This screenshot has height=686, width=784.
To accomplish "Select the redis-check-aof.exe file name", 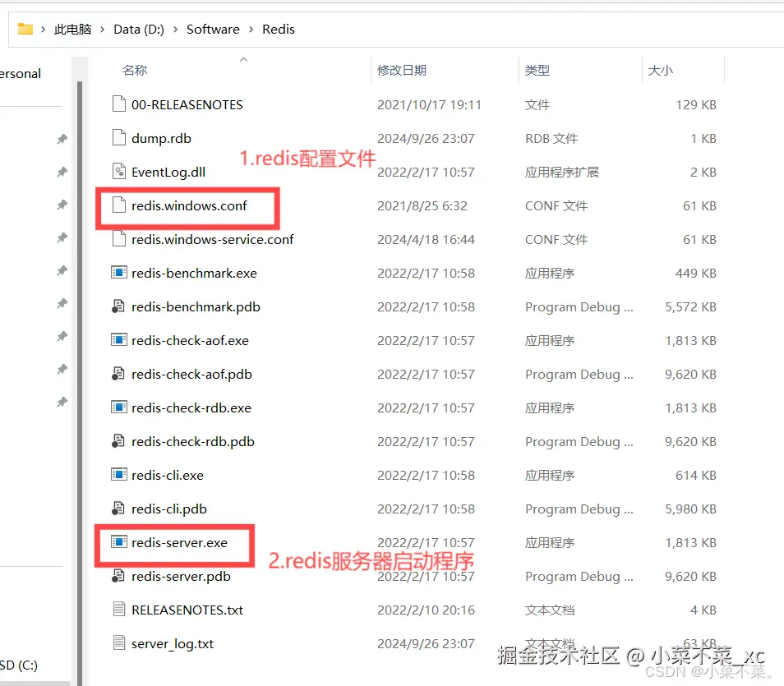I will pos(190,340).
